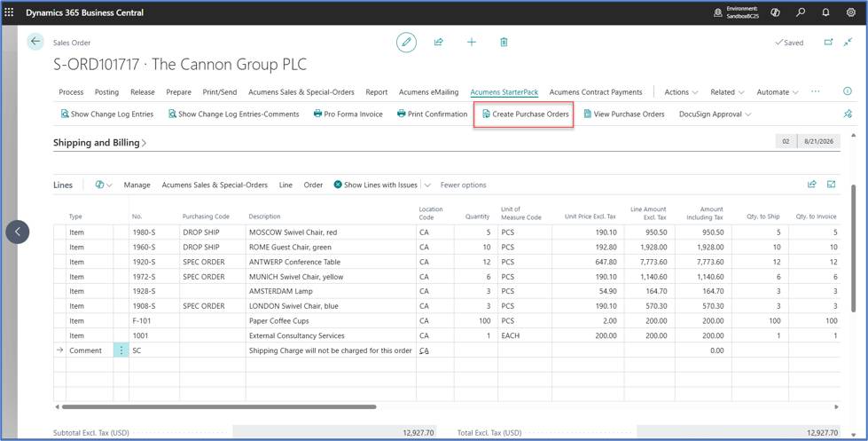Viewport: 868px width, 441px height.
Task: Create new record with plus icon
Action: [x=471, y=42]
